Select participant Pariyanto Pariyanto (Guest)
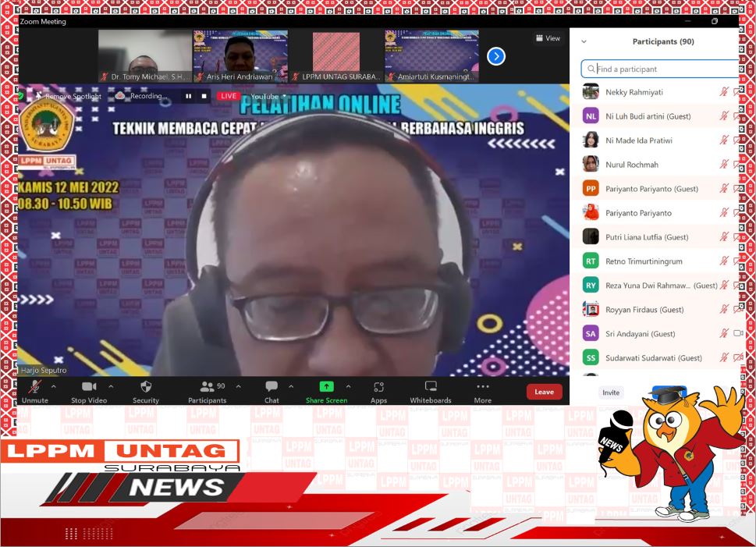Image resolution: width=756 pixels, height=547 pixels. (x=655, y=189)
